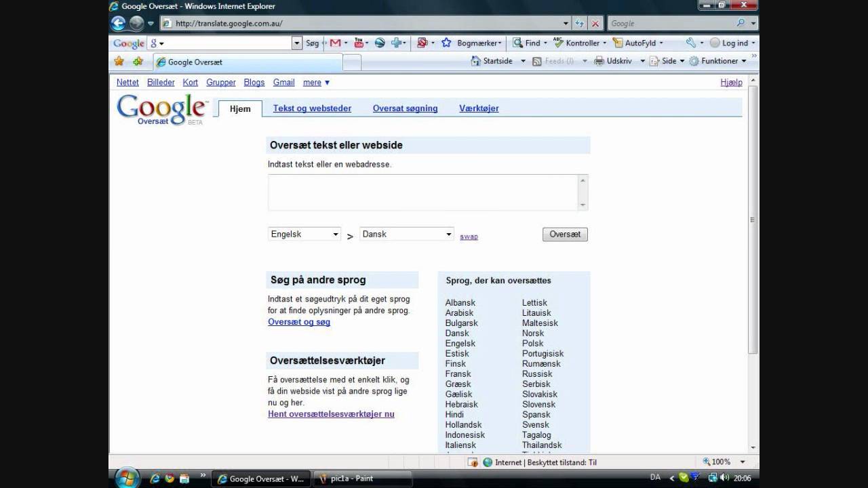Switch to pic1a - Paint taskbar window
Image resolution: width=868 pixels, height=488 pixels.
(363, 479)
